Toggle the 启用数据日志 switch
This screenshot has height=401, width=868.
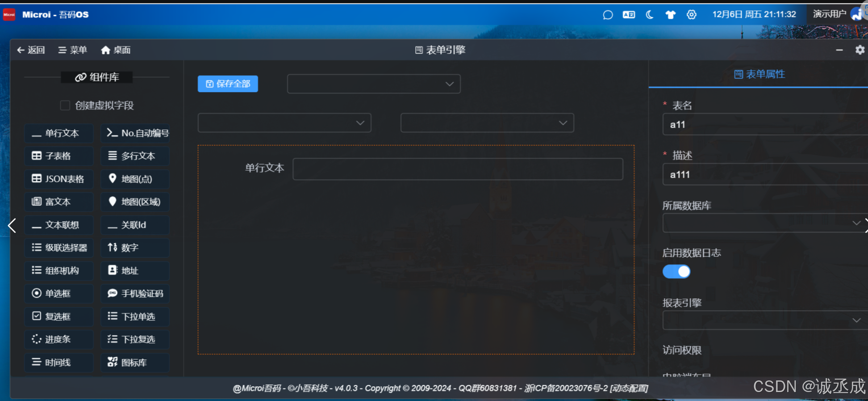[x=676, y=271]
